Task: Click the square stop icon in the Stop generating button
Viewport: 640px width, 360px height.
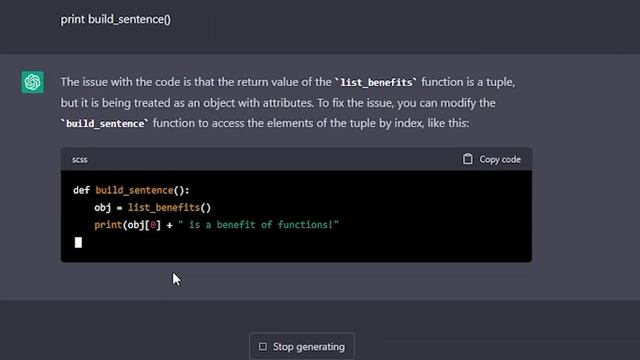Action: click(263, 347)
